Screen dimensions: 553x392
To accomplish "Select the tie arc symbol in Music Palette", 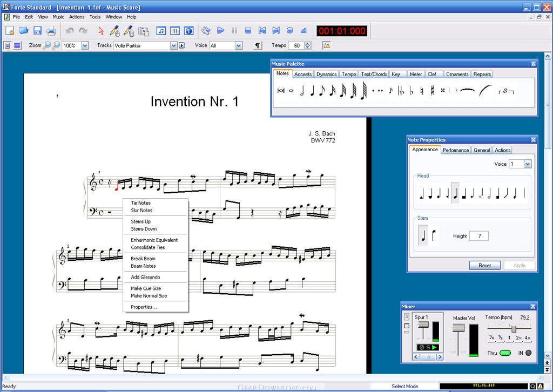I will [467, 90].
